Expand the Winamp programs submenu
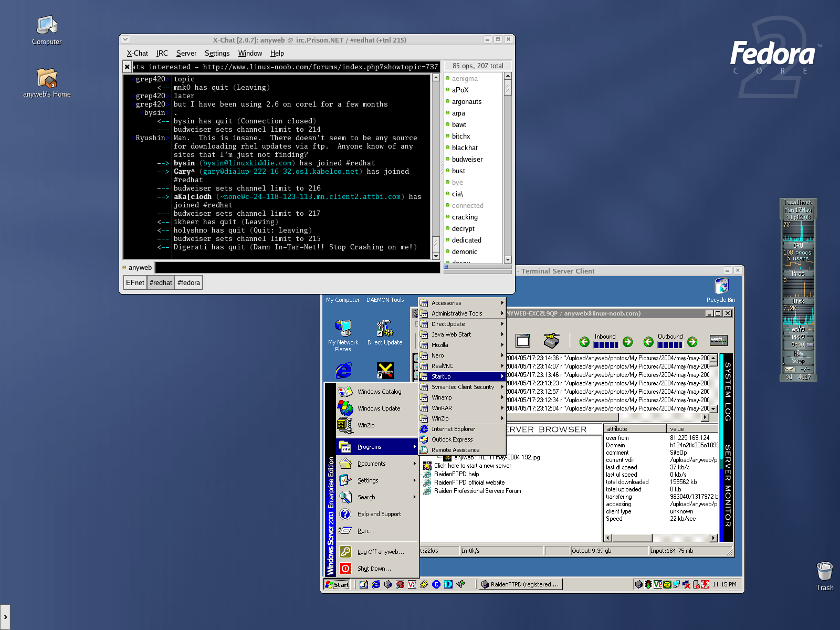 click(462, 397)
